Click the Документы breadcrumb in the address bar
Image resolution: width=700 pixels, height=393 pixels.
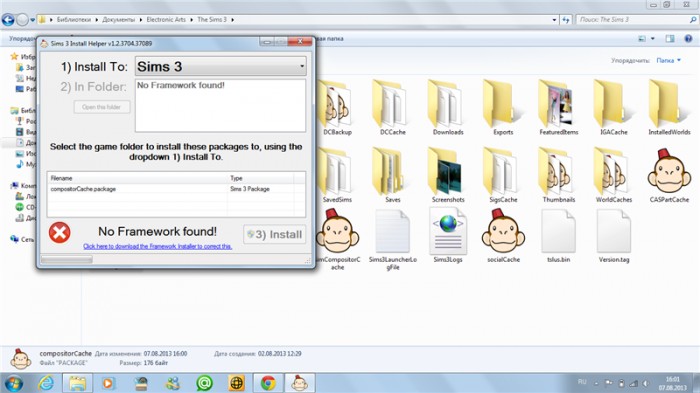(118, 20)
